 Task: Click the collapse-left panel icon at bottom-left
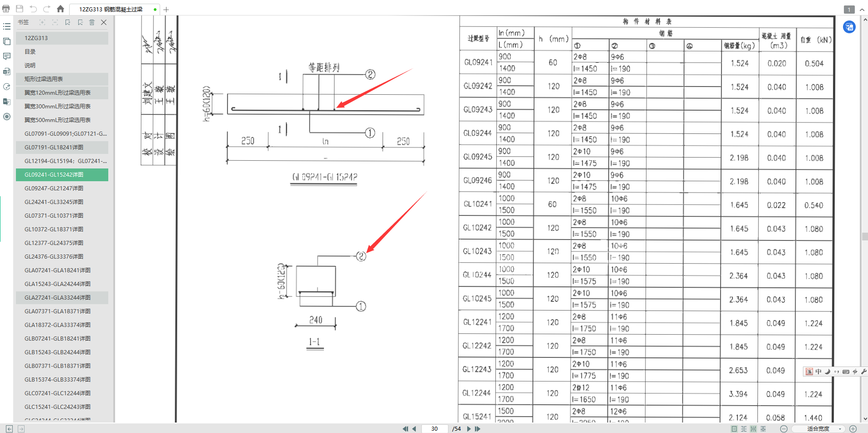click(9, 428)
